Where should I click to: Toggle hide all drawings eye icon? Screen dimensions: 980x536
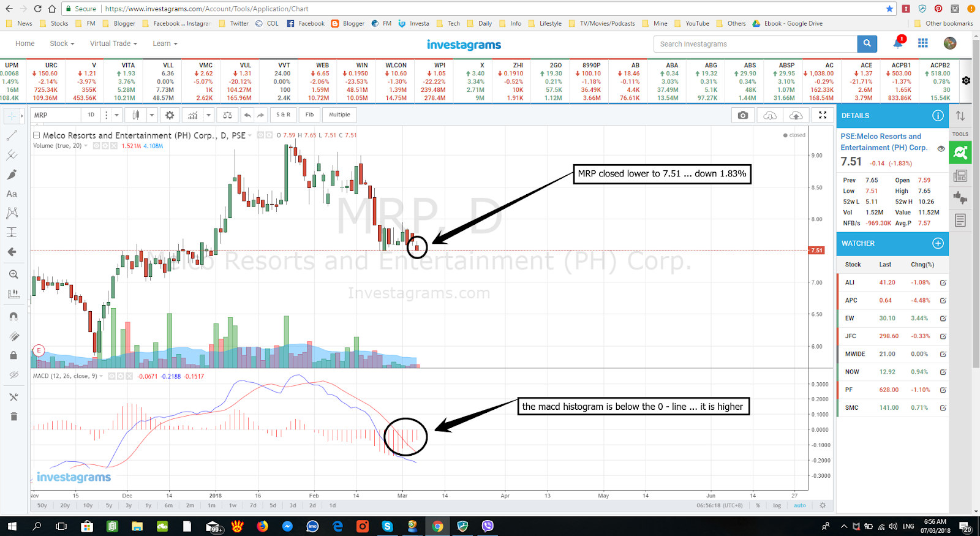pyautogui.click(x=13, y=375)
